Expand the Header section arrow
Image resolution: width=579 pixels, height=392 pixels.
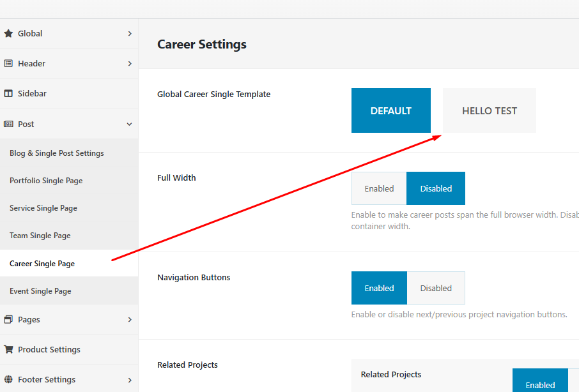click(130, 63)
